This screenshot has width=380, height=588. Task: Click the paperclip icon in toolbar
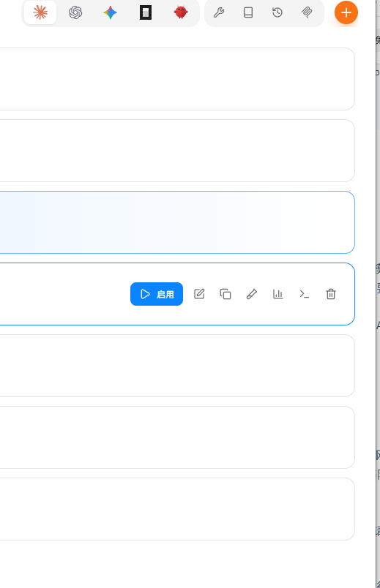pos(307,12)
